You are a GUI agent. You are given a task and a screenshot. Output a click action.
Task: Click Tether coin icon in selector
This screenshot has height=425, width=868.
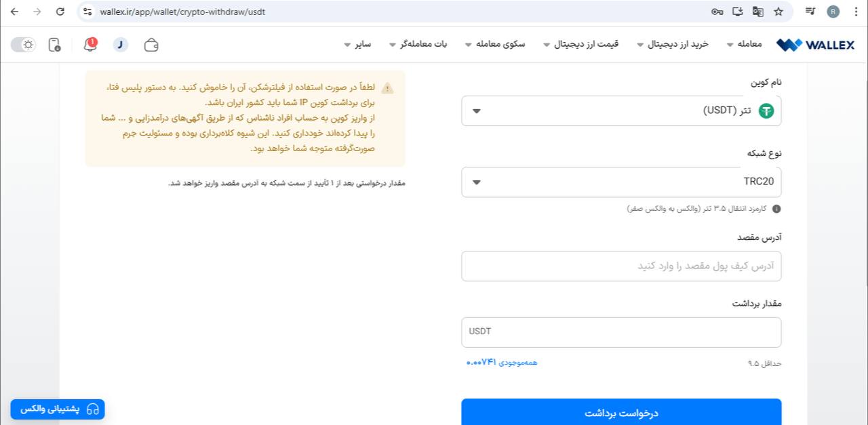click(x=766, y=111)
